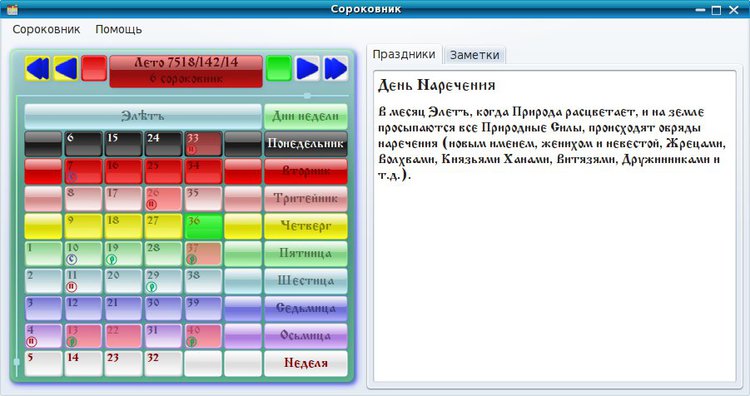Select day 10 on the Пятница row
750x396 pixels.
pos(83,254)
